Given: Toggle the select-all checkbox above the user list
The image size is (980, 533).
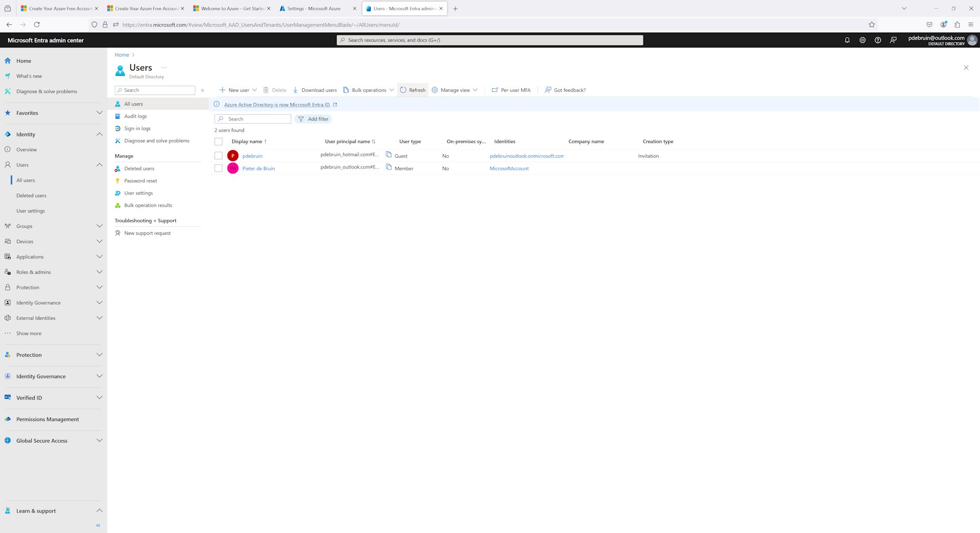Looking at the screenshot, I should pos(218,141).
